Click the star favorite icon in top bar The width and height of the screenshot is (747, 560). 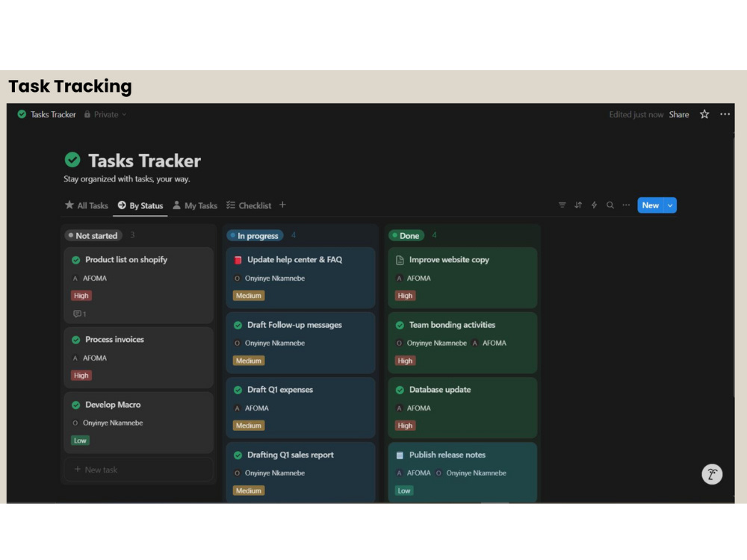(704, 114)
